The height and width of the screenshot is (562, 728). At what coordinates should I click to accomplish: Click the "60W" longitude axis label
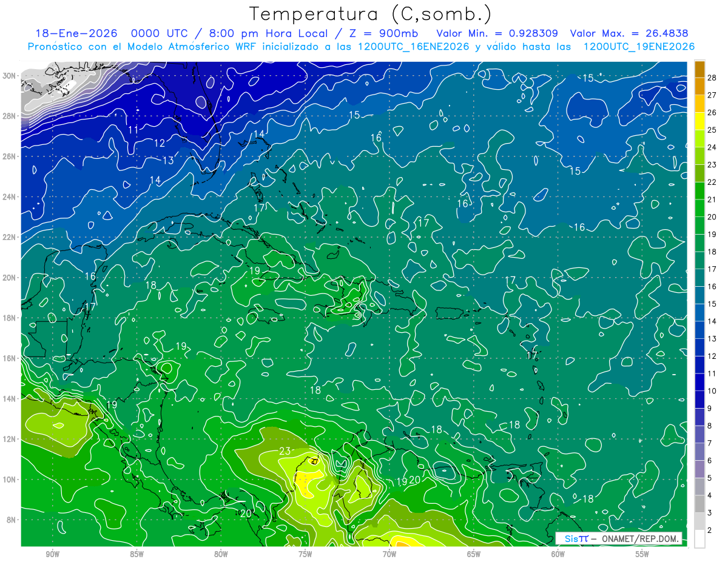[558, 554]
